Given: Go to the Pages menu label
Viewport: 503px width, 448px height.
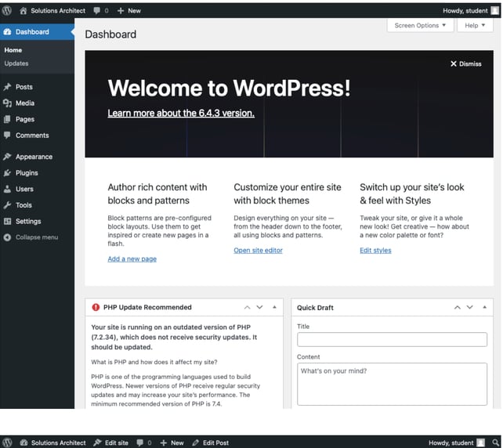Looking at the screenshot, I should coord(25,119).
